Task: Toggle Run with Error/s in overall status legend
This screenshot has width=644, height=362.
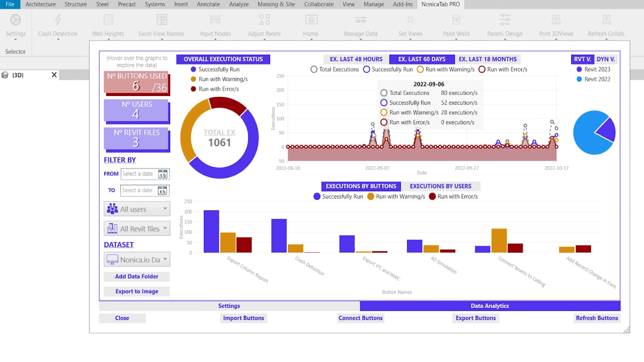Action: [215, 89]
